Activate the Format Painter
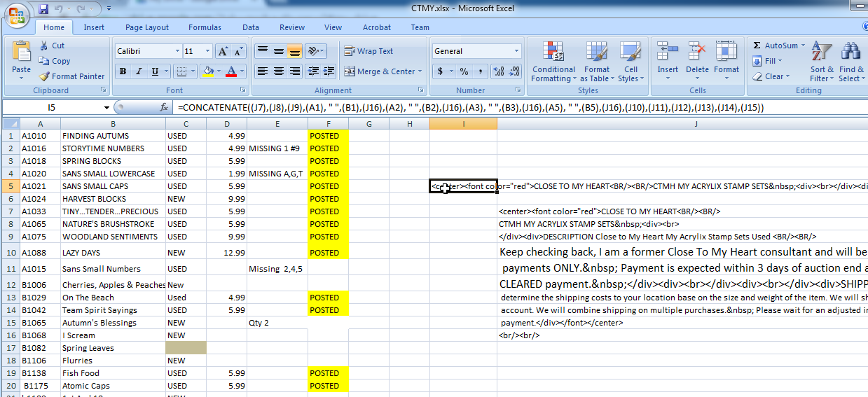Viewport: 868px width, 397px height. click(71, 76)
